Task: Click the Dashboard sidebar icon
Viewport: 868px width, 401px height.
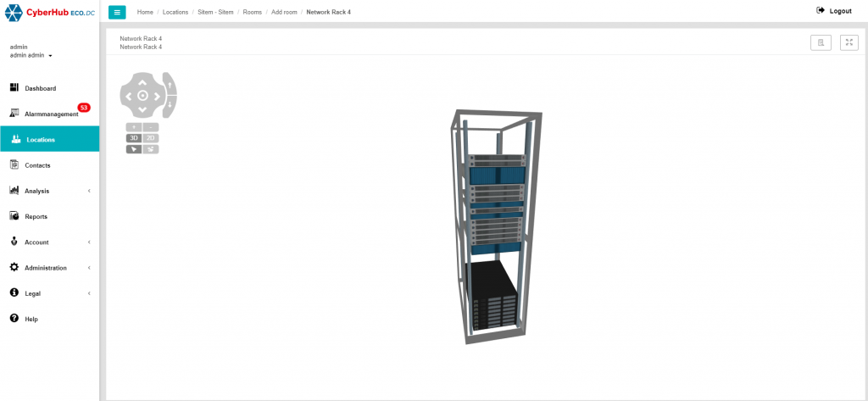Action: click(x=14, y=87)
